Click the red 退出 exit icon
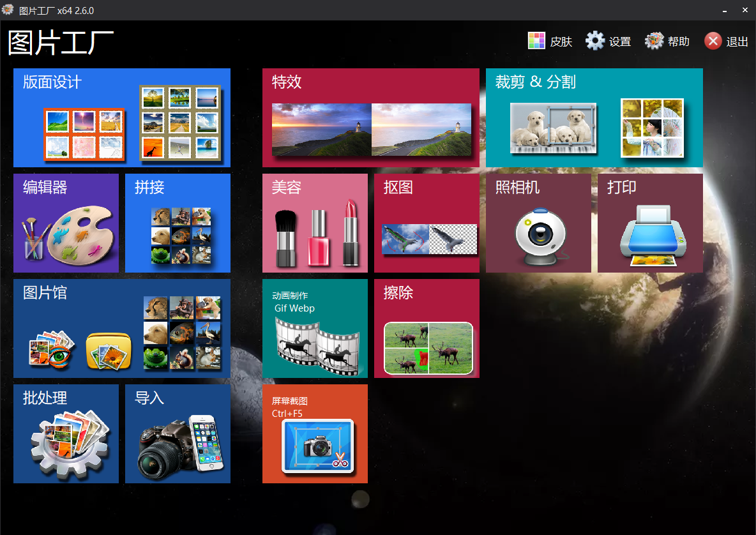This screenshot has width=756, height=535. (713, 41)
